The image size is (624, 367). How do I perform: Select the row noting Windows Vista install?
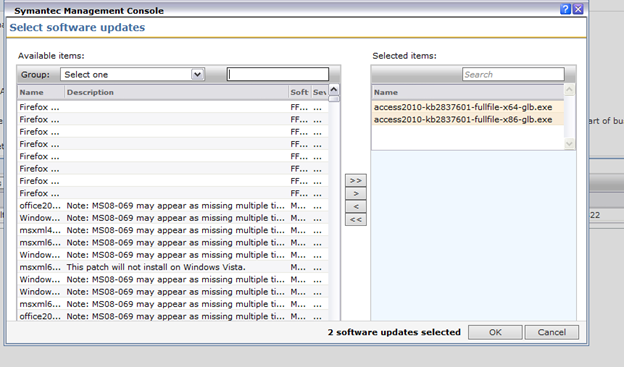173,267
